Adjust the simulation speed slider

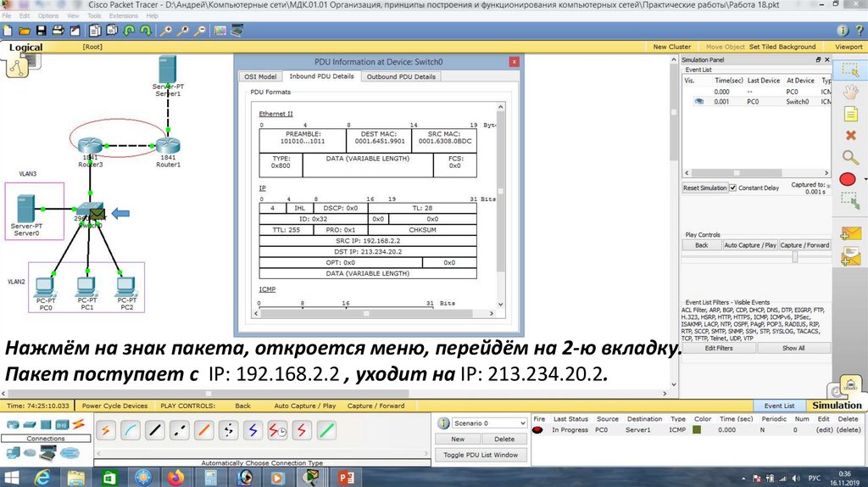(x=795, y=256)
